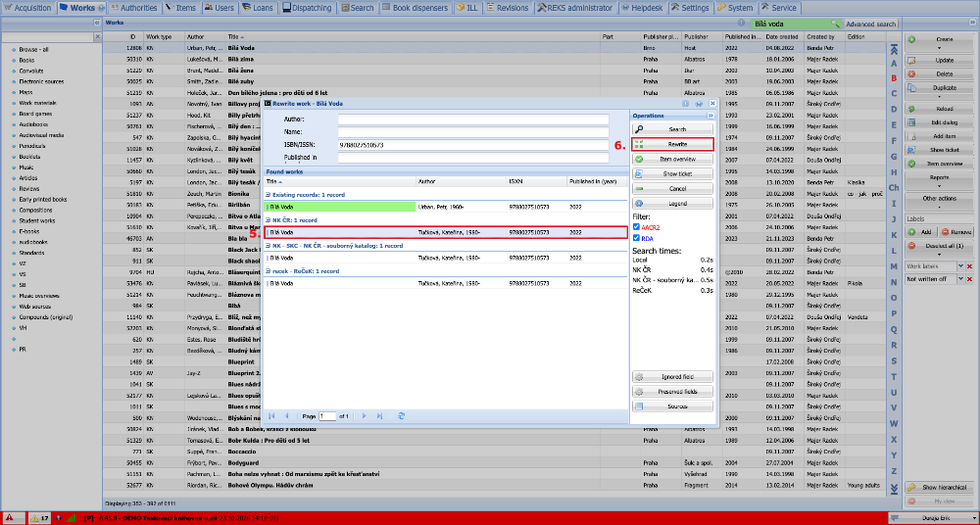
Task: Open the Acquisition tab
Action: click(x=27, y=8)
